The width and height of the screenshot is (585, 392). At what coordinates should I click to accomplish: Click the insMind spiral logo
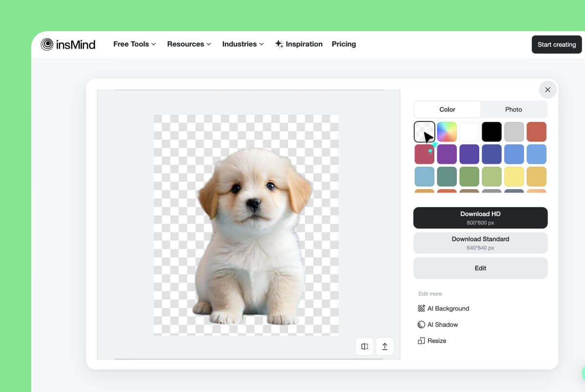pos(47,44)
